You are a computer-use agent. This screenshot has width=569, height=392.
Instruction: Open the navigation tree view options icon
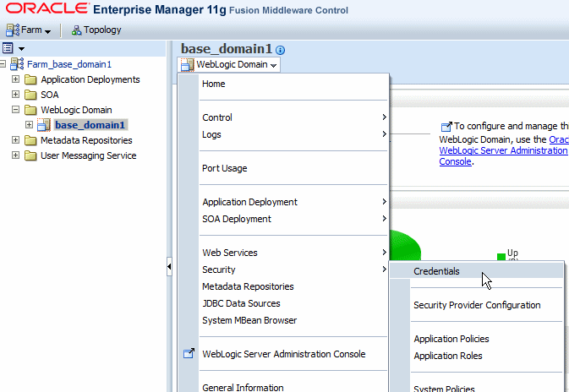[8, 48]
